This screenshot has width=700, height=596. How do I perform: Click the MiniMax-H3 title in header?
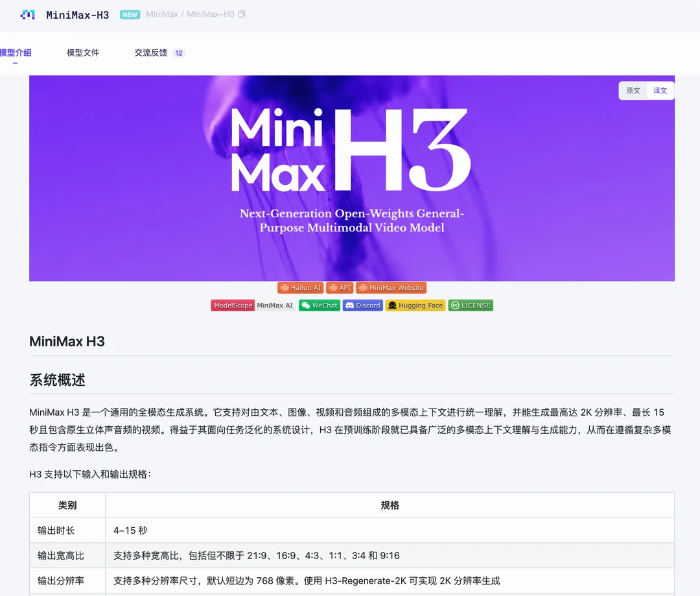pos(78,15)
